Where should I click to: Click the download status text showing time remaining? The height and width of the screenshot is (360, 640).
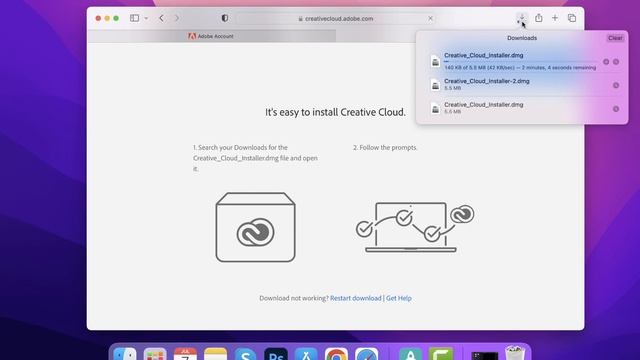pos(520,68)
